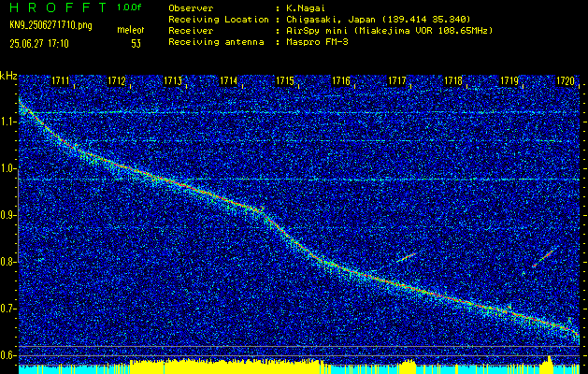
Task: Click the Observer label
Action: click(191, 7)
